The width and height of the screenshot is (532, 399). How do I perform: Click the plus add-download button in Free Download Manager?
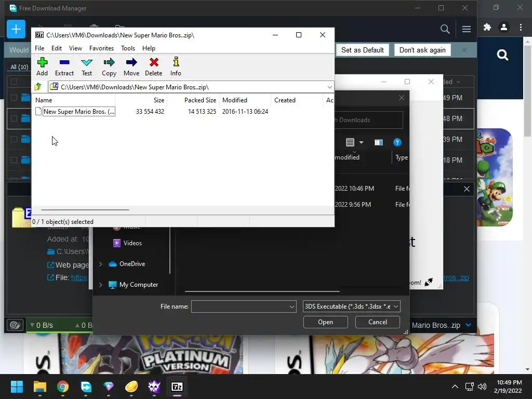click(x=16, y=29)
